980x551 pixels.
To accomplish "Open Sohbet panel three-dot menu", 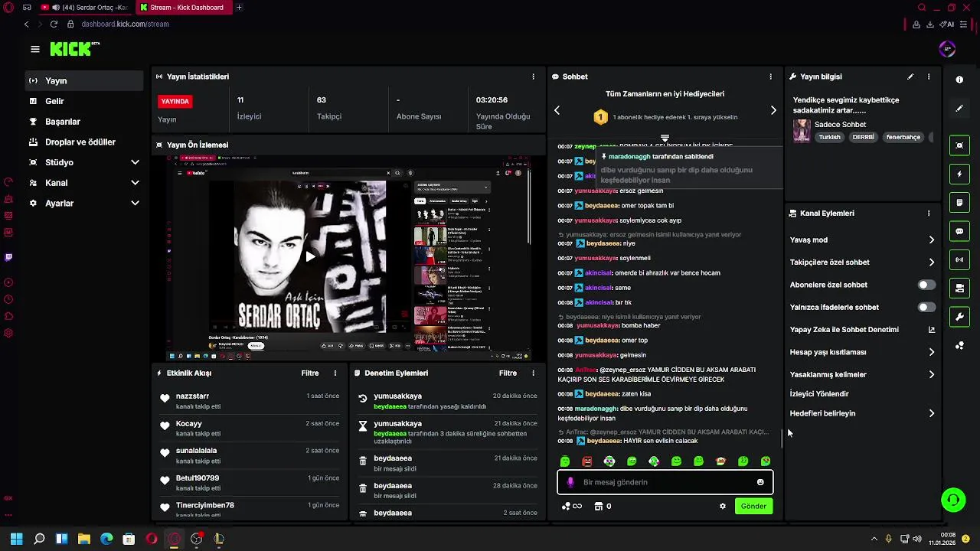I will (770, 77).
